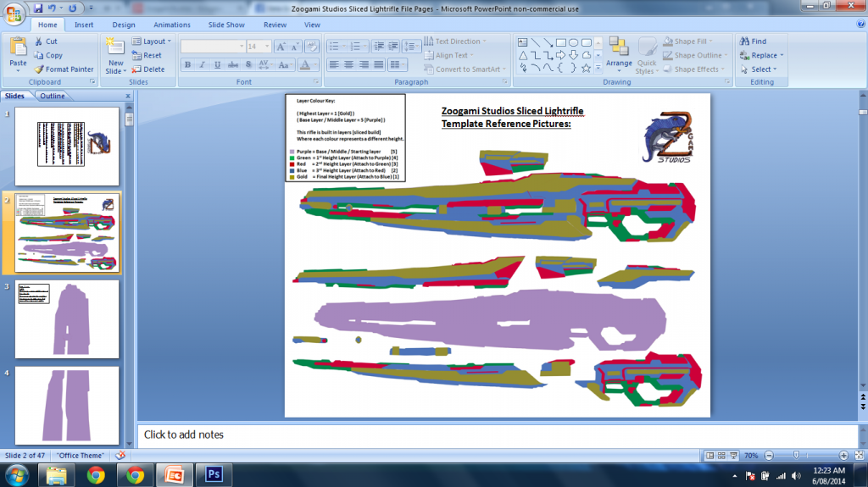The image size is (868, 487).
Task: Decrease the font size
Action: point(295,47)
